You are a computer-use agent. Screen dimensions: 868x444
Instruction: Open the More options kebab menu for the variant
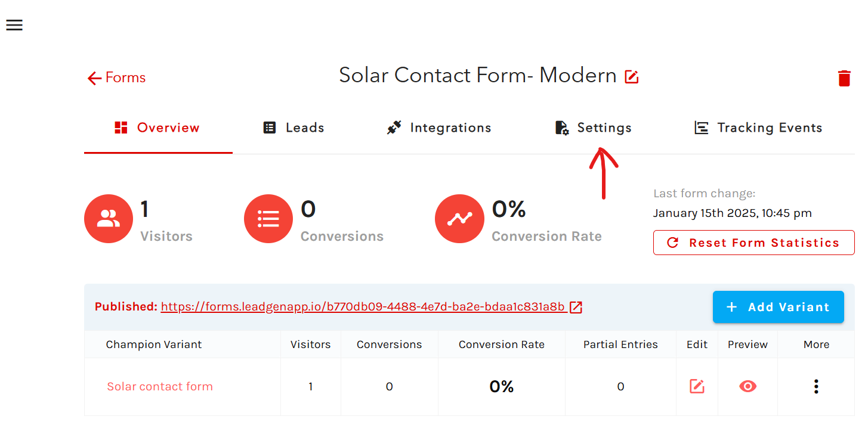click(816, 386)
